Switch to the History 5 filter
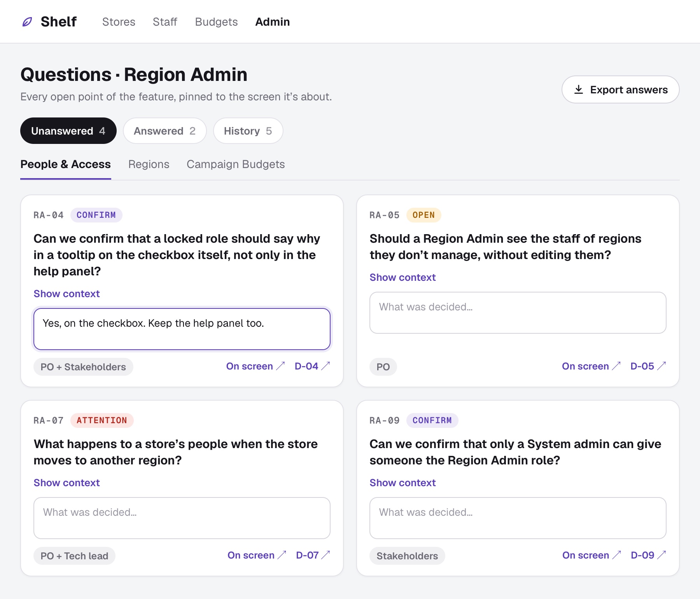700x599 pixels. pos(248,131)
